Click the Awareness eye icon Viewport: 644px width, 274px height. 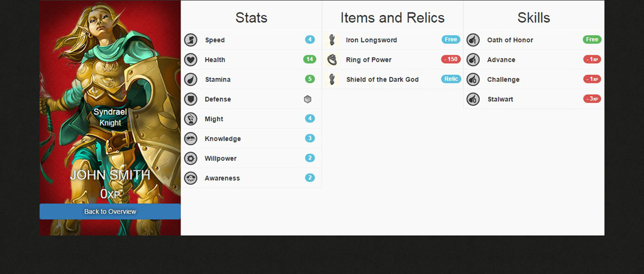click(191, 178)
